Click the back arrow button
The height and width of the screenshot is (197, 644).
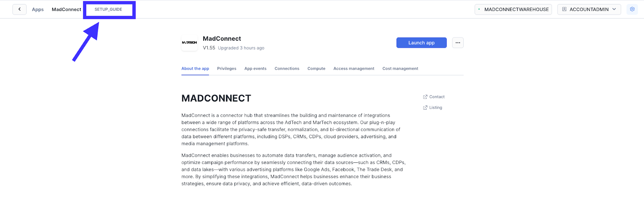click(19, 9)
